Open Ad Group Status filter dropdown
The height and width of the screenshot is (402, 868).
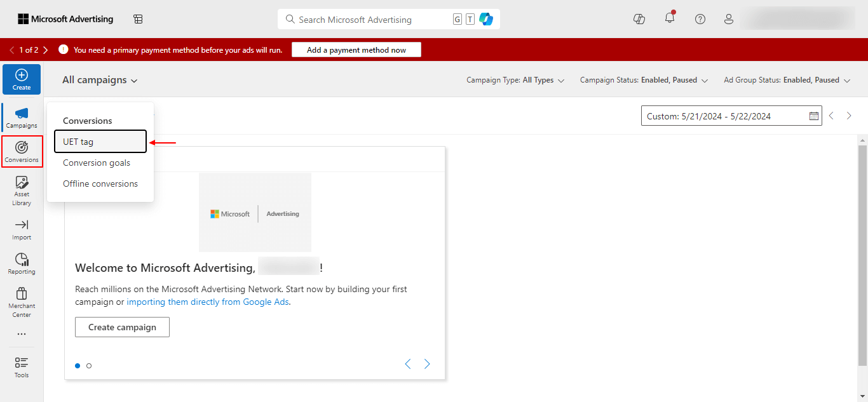click(787, 80)
